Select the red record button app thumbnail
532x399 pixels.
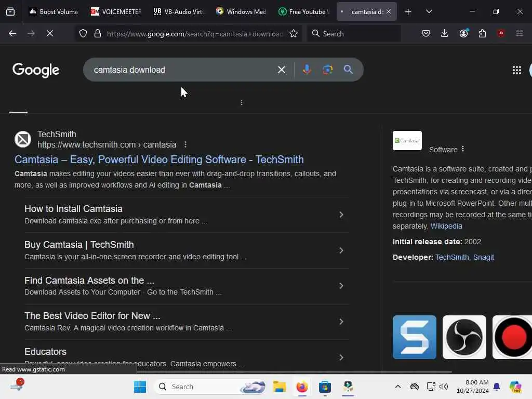[512, 337]
